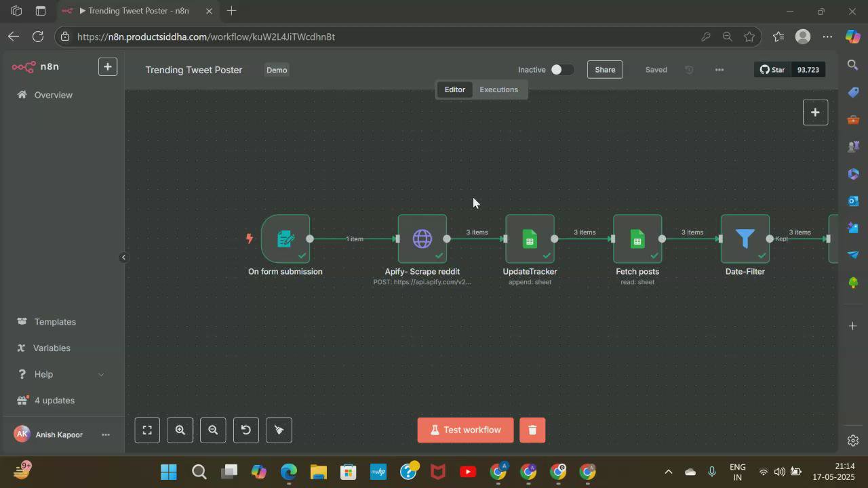
Task: Add page to browser favorites star
Action: [x=749, y=37]
